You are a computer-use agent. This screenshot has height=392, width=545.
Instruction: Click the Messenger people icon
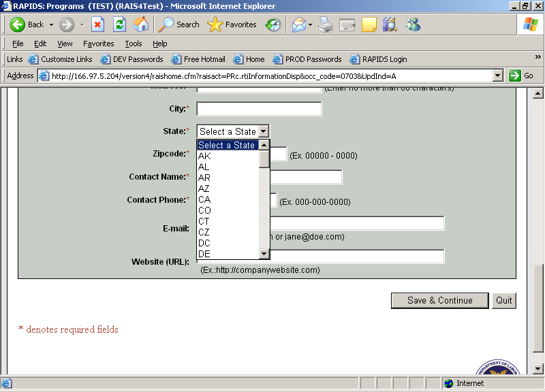click(413, 24)
